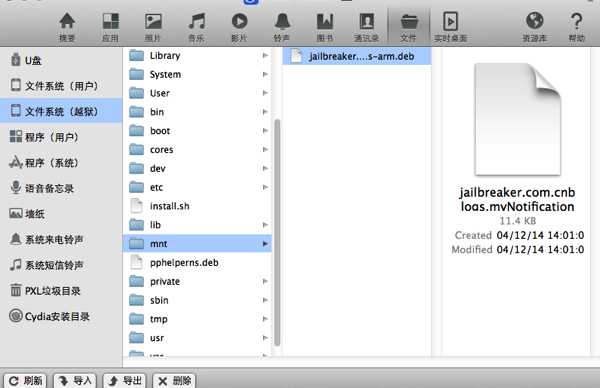This screenshot has height=388, width=600.
Task: Select the usr folder
Action: pyautogui.click(x=197, y=338)
